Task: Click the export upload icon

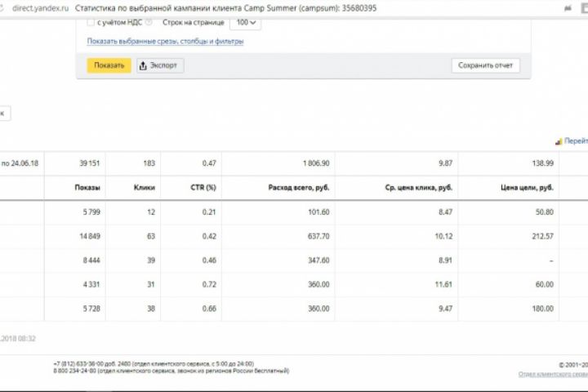Action: pos(143,65)
